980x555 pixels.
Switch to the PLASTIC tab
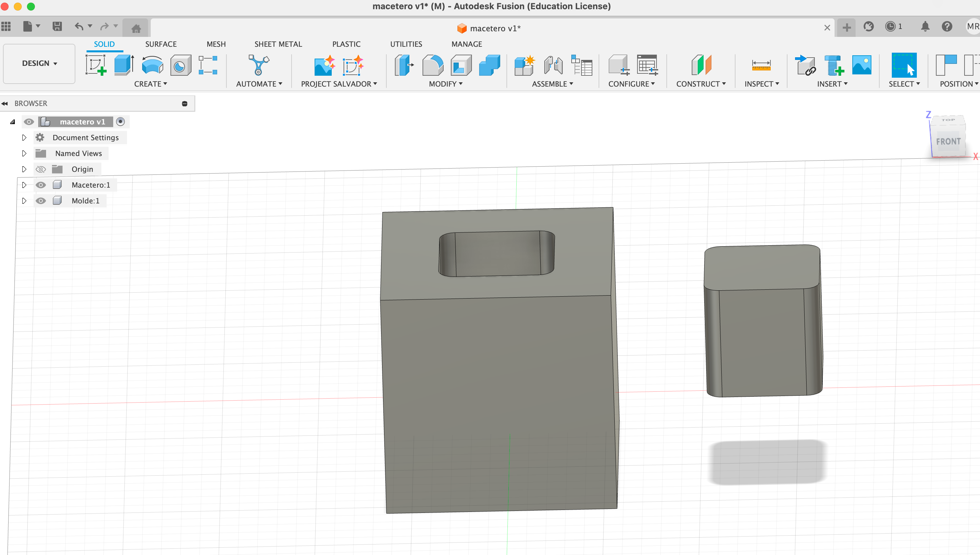coord(346,44)
